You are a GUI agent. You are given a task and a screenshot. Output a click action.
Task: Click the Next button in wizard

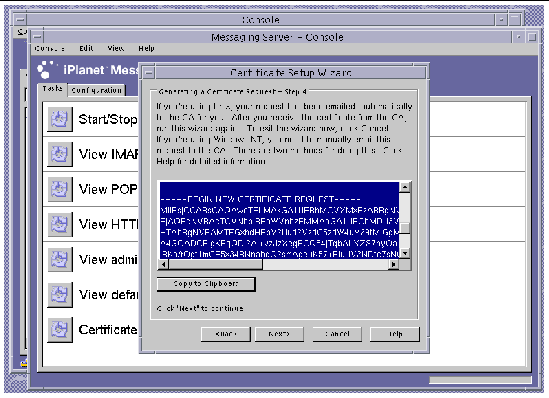point(279,334)
